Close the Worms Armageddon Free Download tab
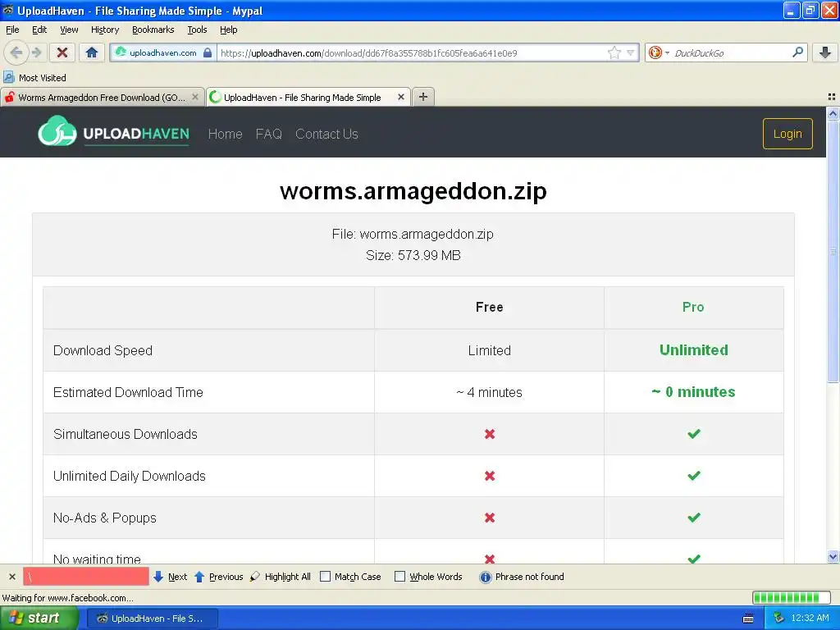The height and width of the screenshot is (630, 840). (x=195, y=97)
